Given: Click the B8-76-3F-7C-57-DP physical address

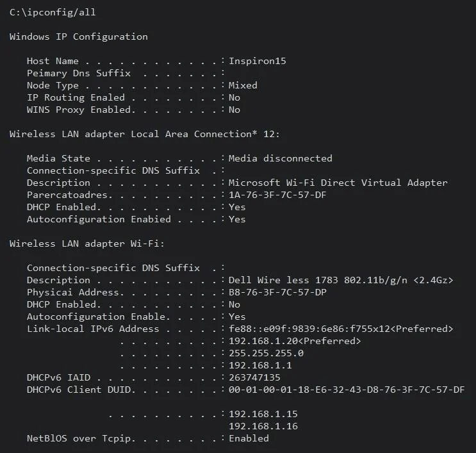Looking at the screenshot, I should point(277,292).
